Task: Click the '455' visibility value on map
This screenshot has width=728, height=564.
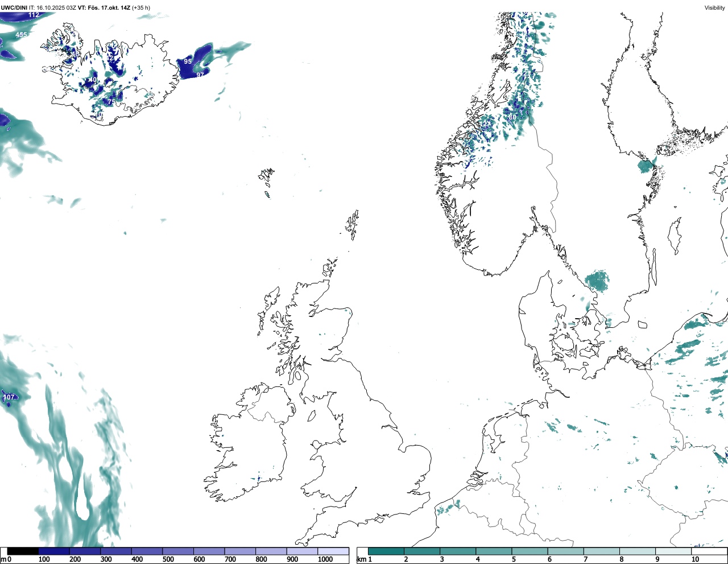Action: [x=21, y=35]
